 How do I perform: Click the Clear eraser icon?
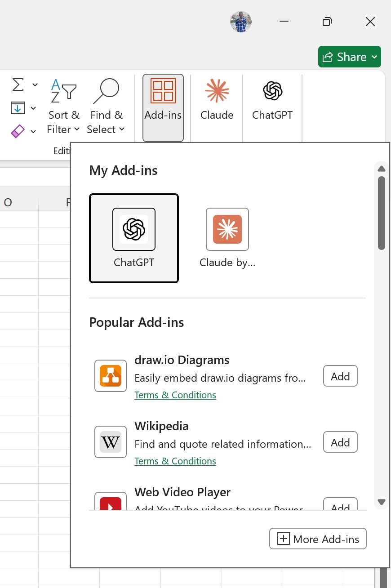tap(18, 131)
